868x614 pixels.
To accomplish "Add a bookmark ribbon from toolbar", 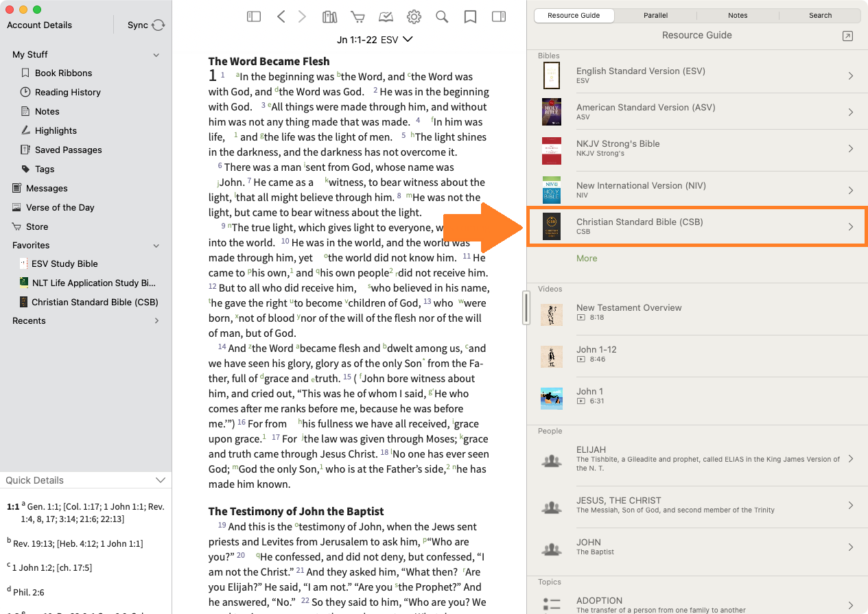I will click(470, 17).
